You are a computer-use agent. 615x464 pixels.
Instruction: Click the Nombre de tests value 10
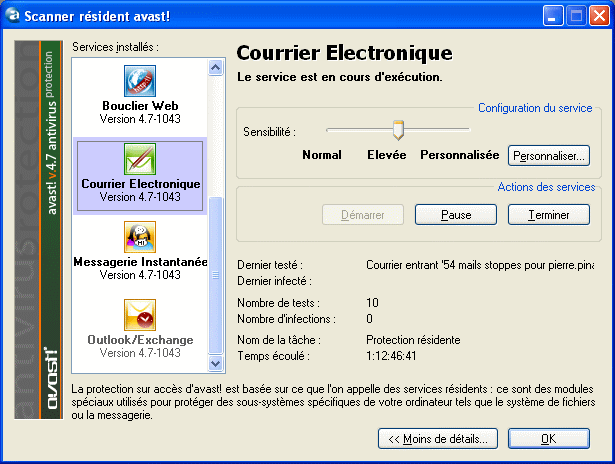pos(372,303)
